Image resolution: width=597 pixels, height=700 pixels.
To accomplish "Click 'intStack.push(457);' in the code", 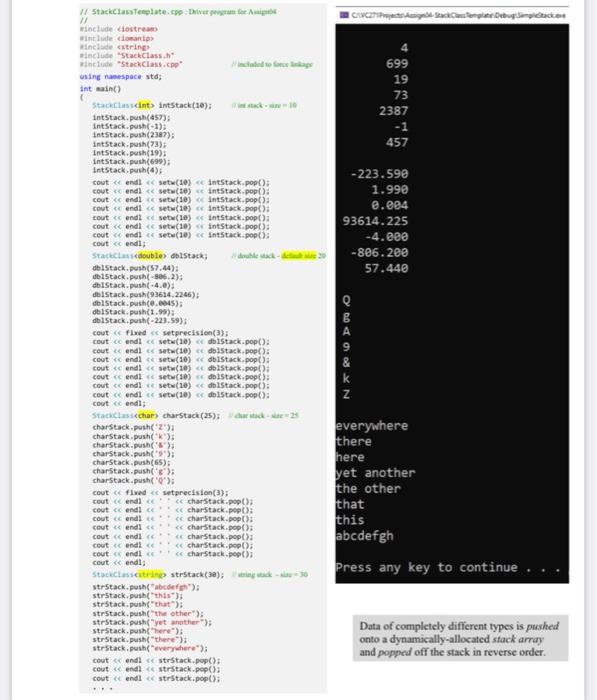I will 131,117.
